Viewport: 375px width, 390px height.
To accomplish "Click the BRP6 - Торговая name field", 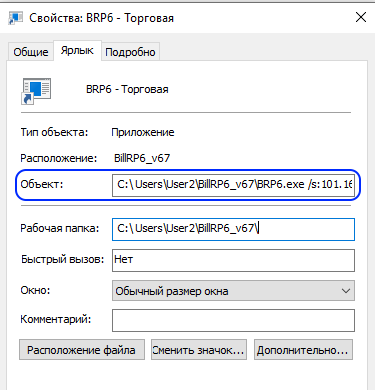I will point(127,89).
